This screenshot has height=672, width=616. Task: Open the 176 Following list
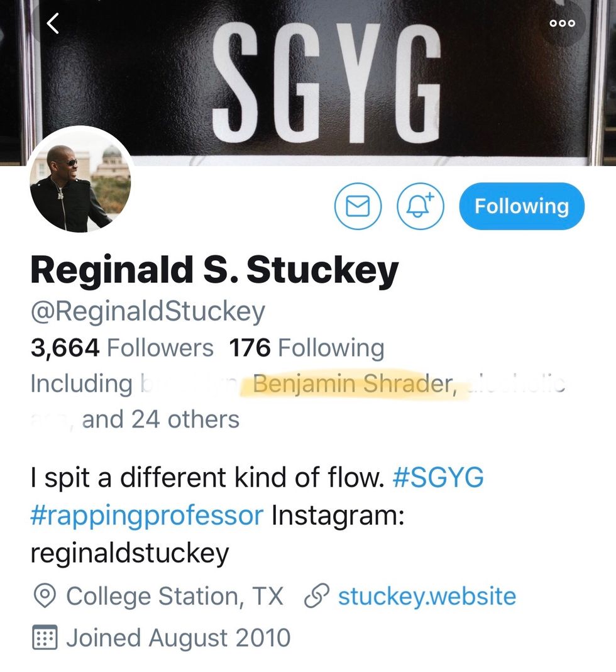click(x=307, y=348)
